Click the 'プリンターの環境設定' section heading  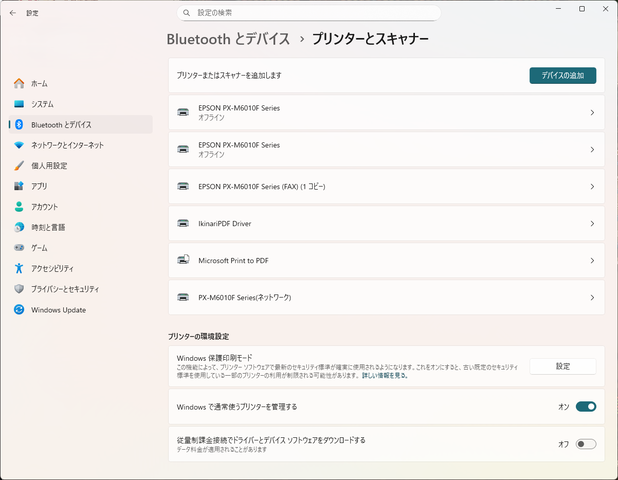coord(199,337)
